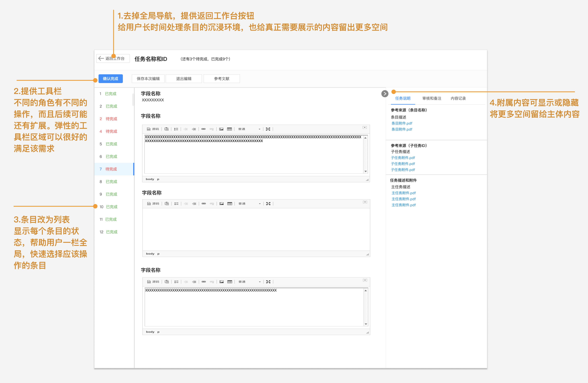Open 普通 format dropdown in third editor
588x383 pixels.
249,282
